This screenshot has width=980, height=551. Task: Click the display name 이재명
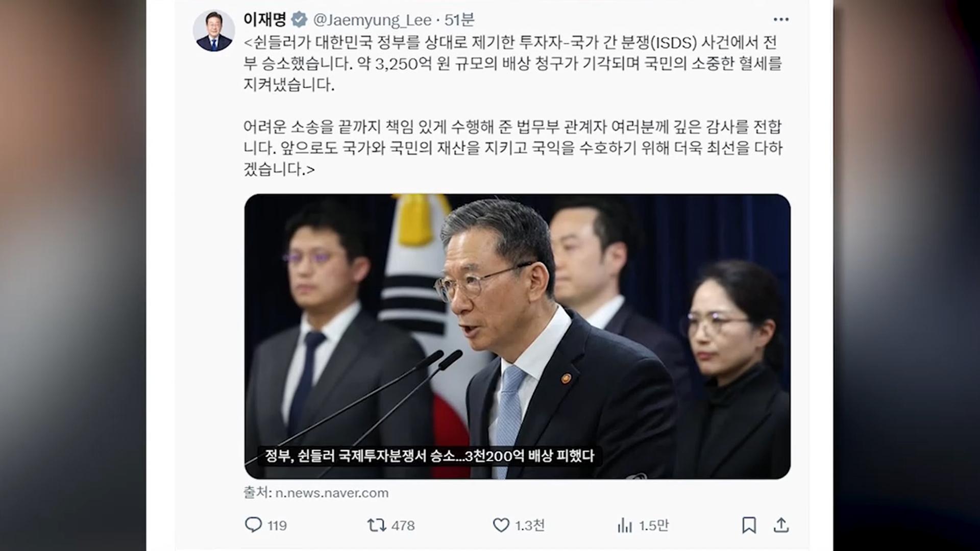tap(264, 19)
